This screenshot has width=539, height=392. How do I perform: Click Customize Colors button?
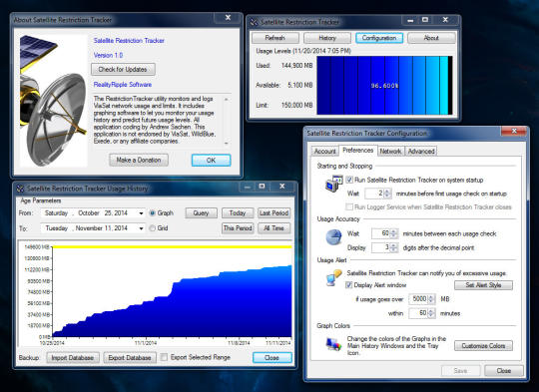[x=483, y=346]
